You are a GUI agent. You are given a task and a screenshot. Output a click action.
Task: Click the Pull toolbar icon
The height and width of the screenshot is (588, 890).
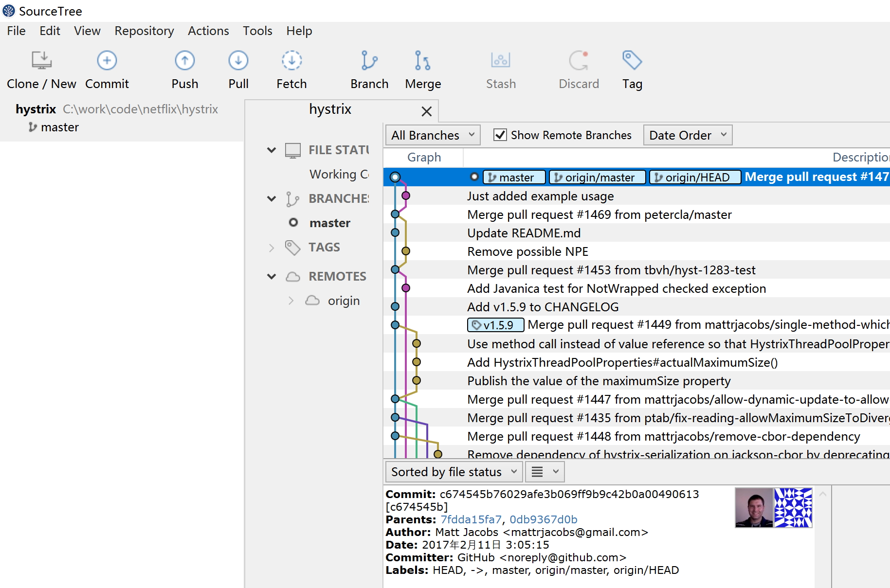tap(238, 61)
